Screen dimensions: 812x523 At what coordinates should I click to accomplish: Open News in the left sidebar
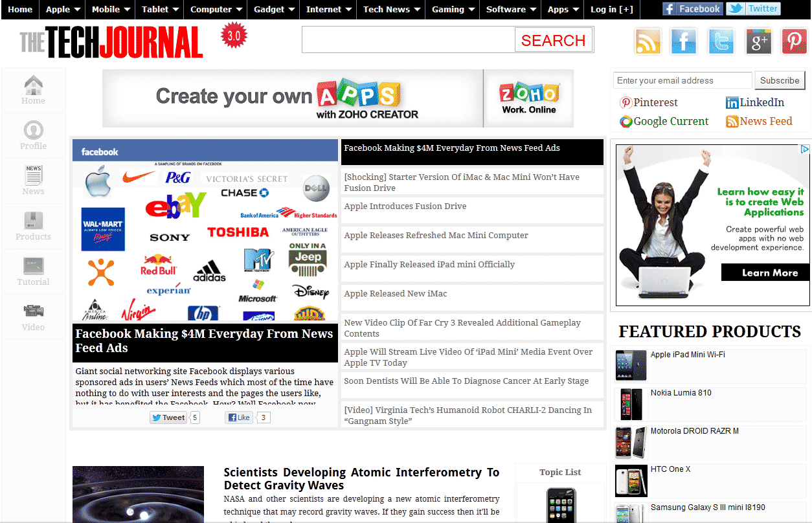(x=33, y=181)
